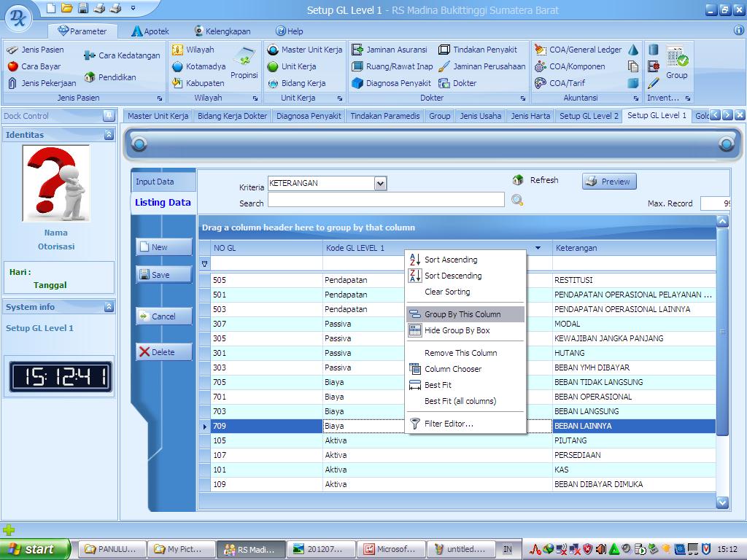Click the Diagnosa Penyakit ribbon icon
Image resolution: width=747 pixels, height=560 pixels.
pos(357,83)
